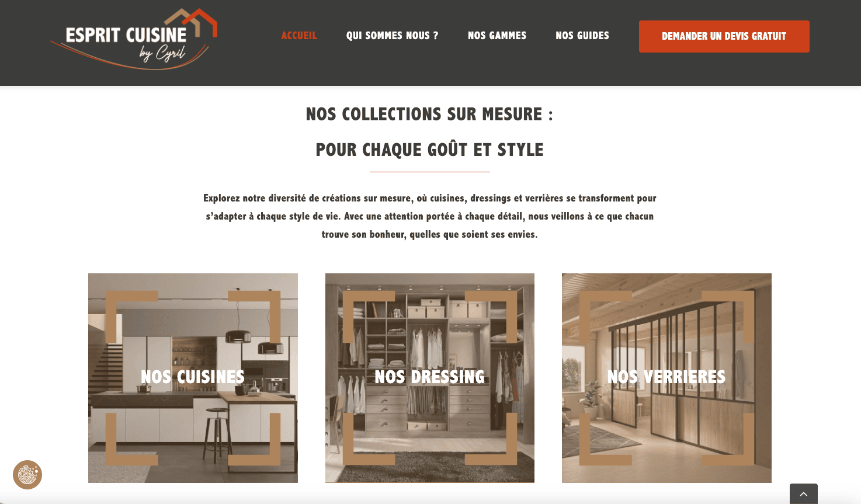Viewport: 861px width, 504px height.
Task: Open the Nos Dressing image tile
Action: coord(430,378)
